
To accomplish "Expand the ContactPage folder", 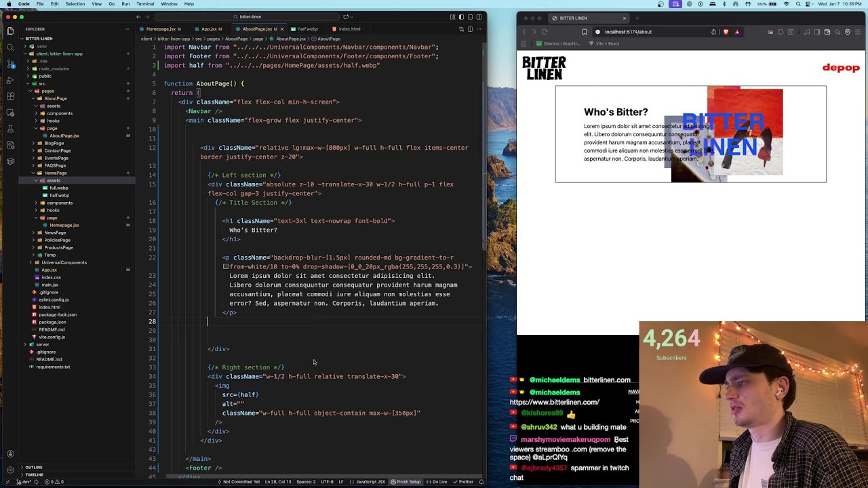I will point(57,150).
